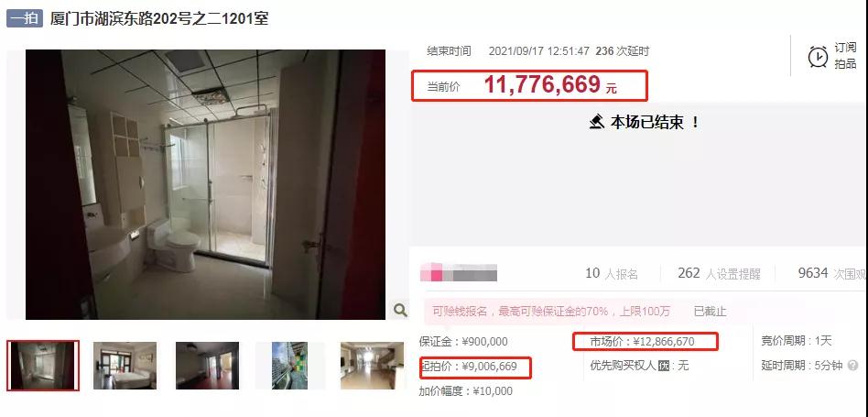Click the listing title 厦门市湖滨东路202号之二1201室

(159, 18)
